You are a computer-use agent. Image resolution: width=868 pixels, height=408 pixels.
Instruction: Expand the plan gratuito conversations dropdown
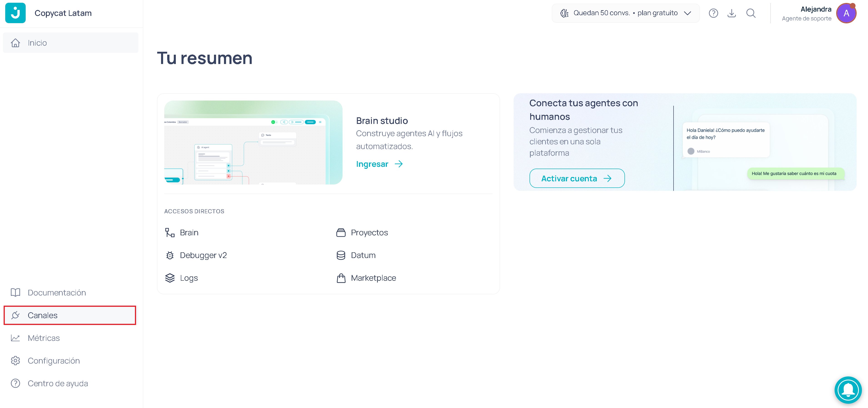point(625,13)
